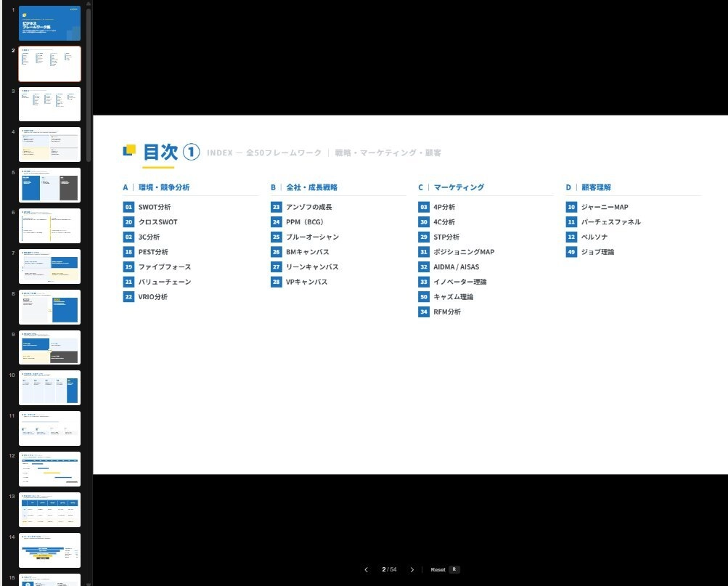Click the 10 ジャーニーMAP entry
The image size is (728, 586).
point(597,207)
